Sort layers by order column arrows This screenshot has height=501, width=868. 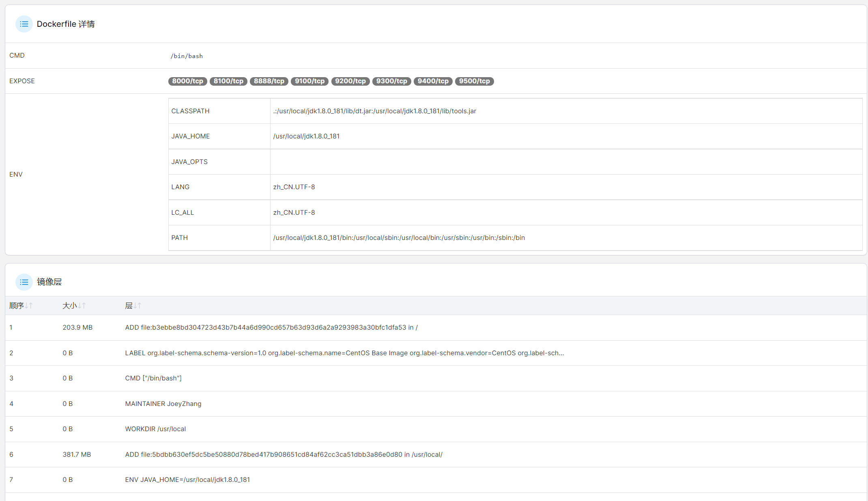[28, 306]
